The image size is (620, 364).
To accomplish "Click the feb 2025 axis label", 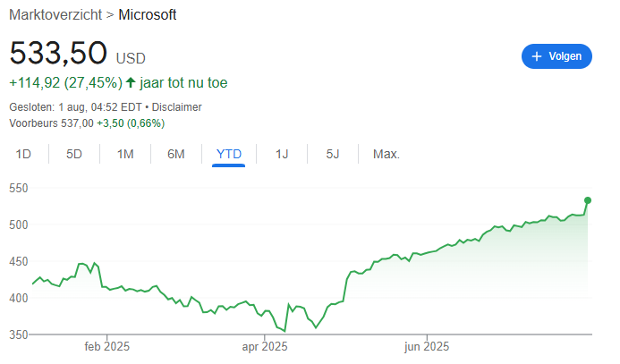I will coord(106,347).
